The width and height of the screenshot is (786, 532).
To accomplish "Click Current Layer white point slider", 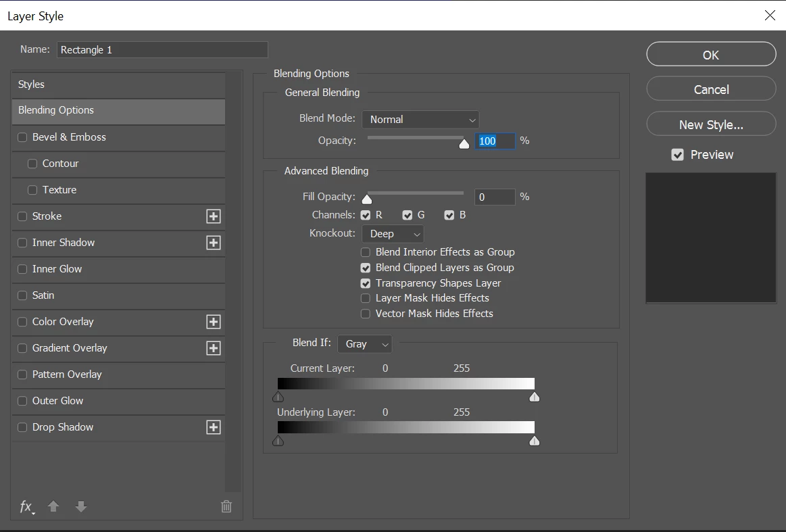I will pos(535,397).
